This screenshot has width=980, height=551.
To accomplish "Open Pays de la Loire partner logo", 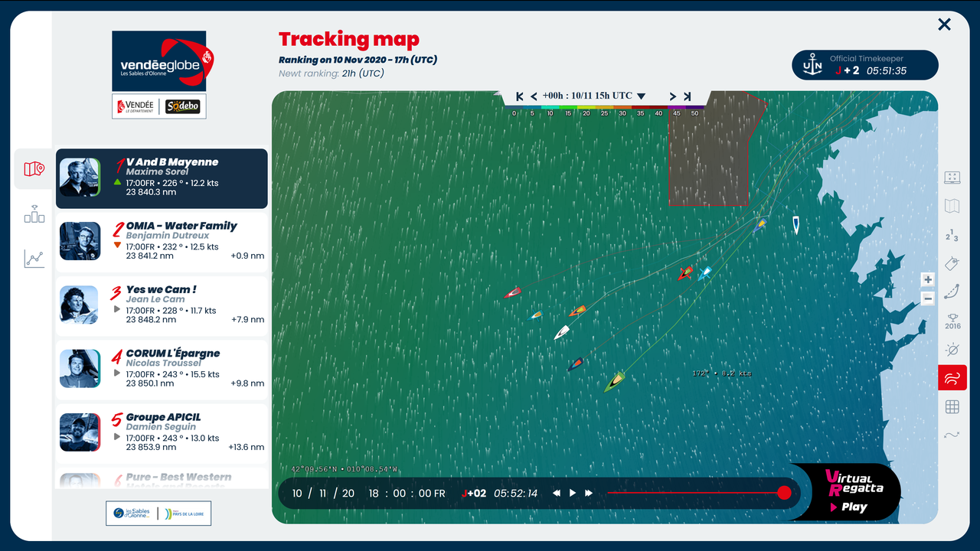I will click(x=184, y=514).
